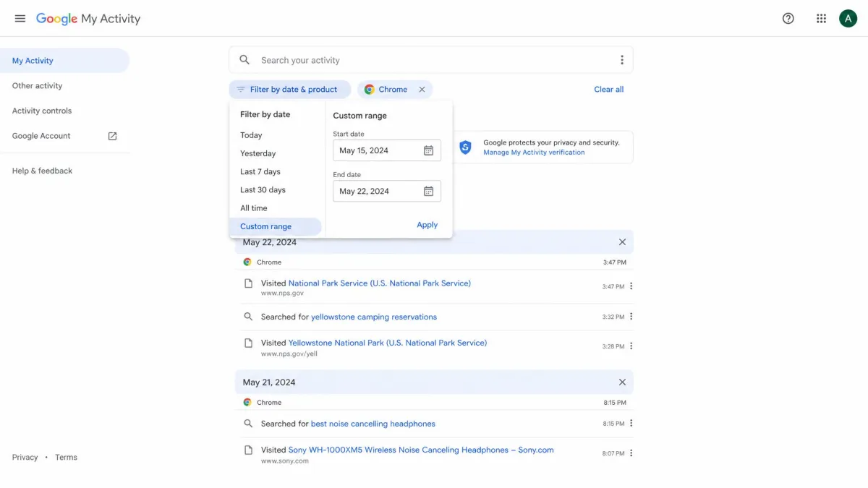The width and height of the screenshot is (868, 488).
Task: Click Chrome icon under May 22 header
Action: (247, 262)
